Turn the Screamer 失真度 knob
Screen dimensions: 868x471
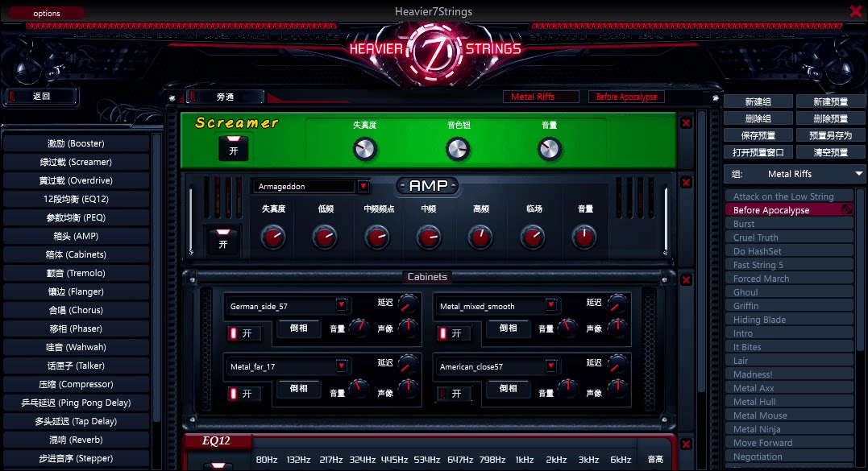tap(365, 149)
